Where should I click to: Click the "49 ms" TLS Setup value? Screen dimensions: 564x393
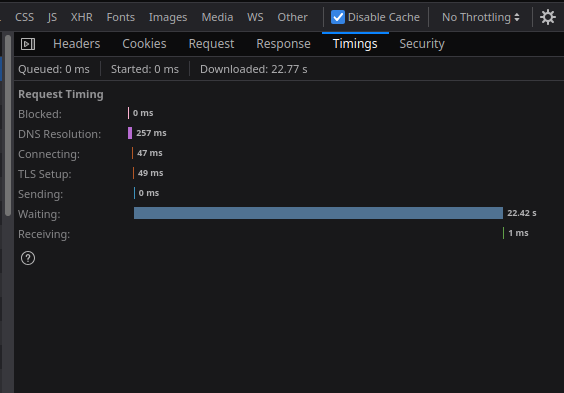pyautogui.click(x=150, y=173)
